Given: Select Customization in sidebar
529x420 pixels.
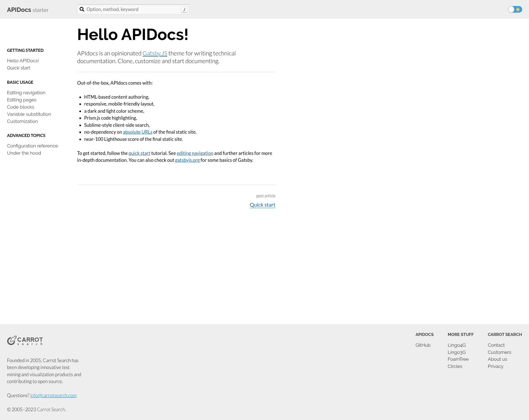Looking at the screenshot, I should click(x=22, y=121).
